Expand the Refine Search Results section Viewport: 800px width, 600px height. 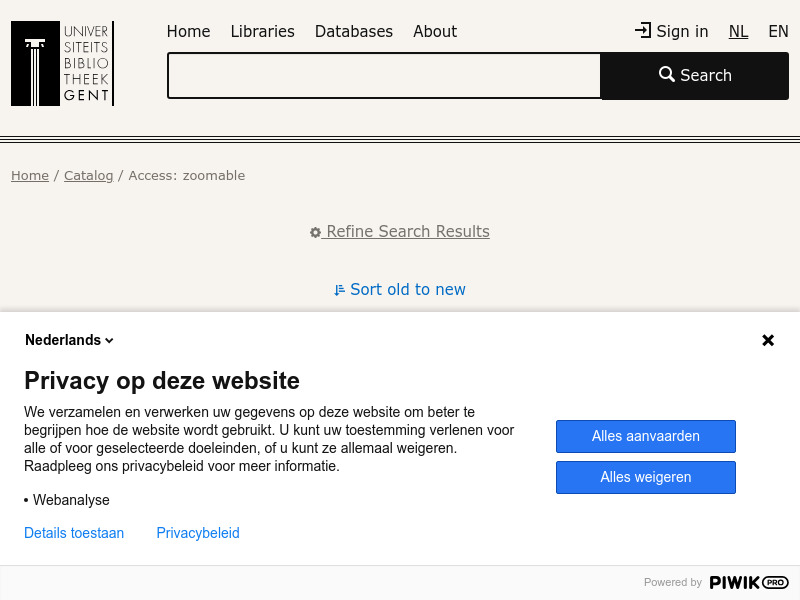[407, 231]
